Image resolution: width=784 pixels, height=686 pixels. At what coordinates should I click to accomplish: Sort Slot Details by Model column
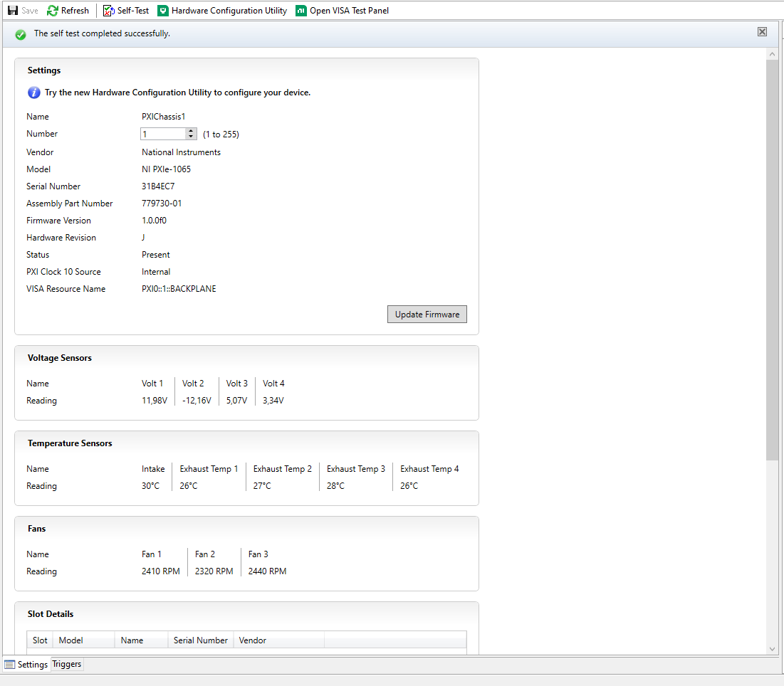[x=84, y=640]
